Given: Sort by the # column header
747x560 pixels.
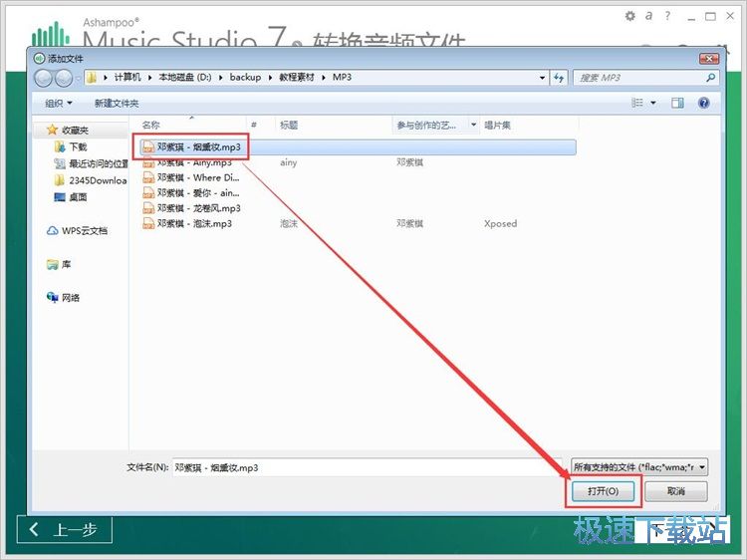Looking at the screenshot, I should point(254,125).
